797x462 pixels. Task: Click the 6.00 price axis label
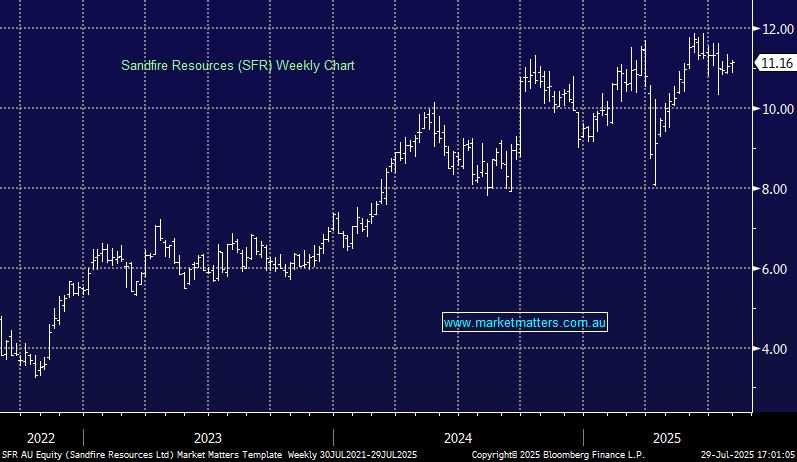775,269
